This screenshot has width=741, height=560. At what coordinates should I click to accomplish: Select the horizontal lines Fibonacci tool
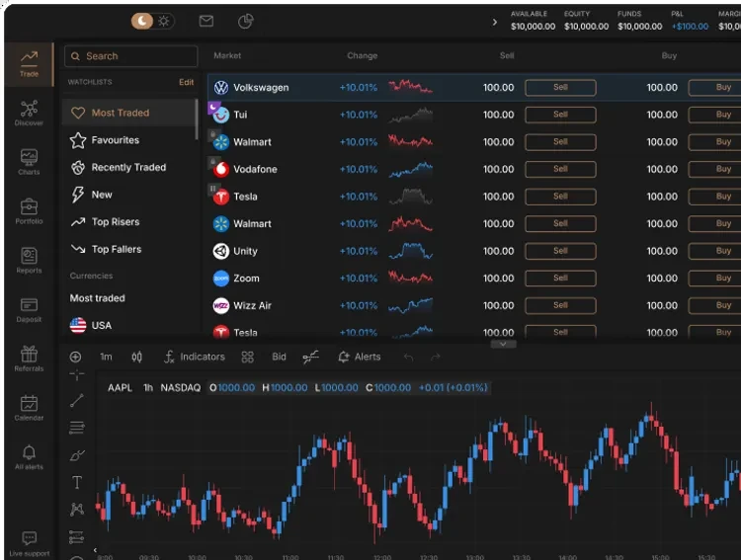point(76,428)
